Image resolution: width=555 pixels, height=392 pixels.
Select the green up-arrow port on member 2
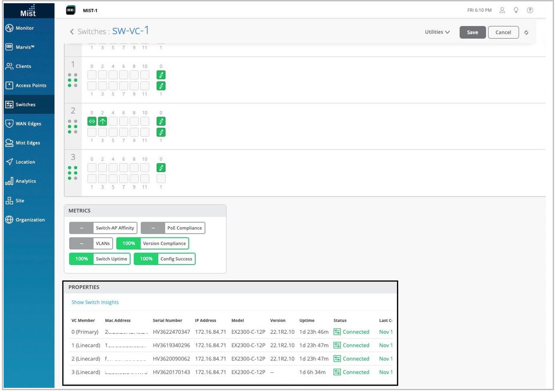pos(103,121)
